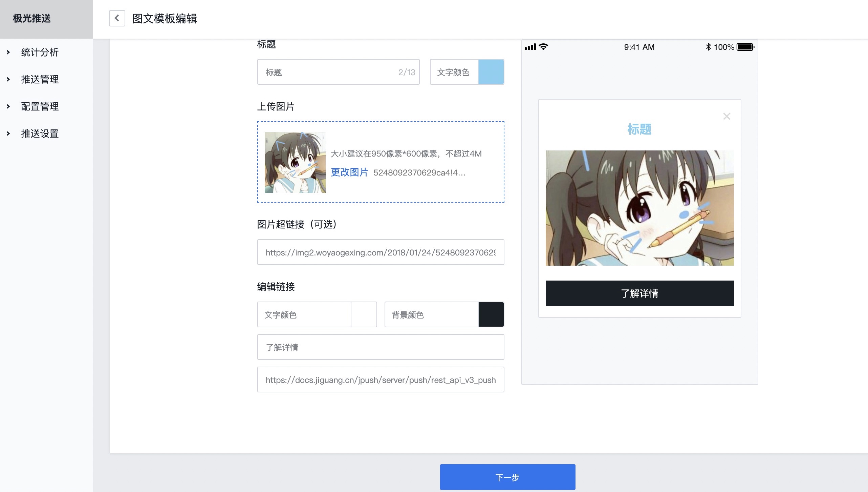
Task: Expand the 统计分析 arrow in sidebar
Action: click(8, 52)
